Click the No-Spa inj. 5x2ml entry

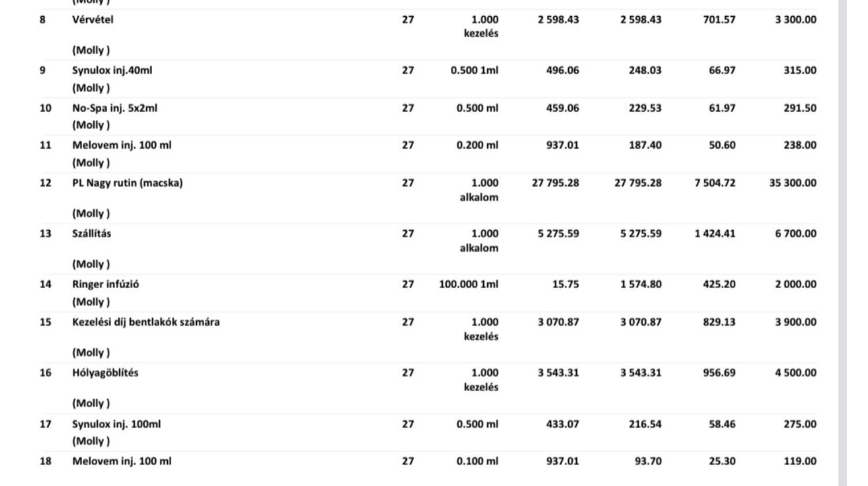[x=115, y=108]
